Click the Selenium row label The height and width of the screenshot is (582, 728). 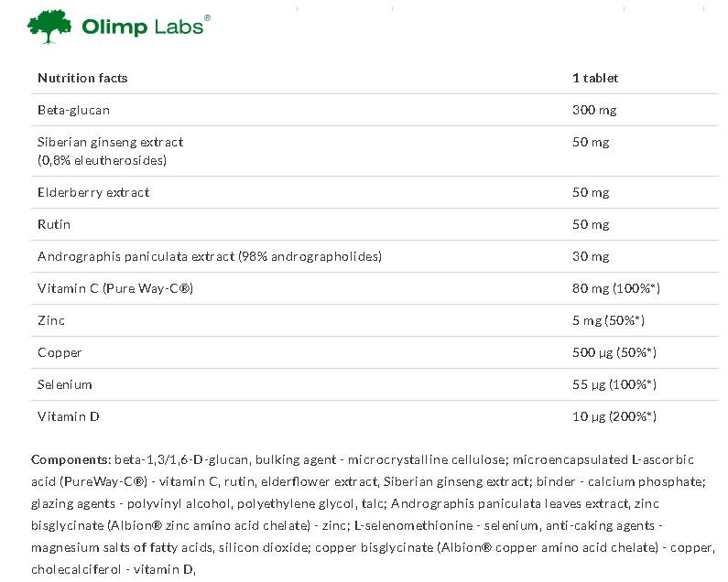tap(64, 384)
